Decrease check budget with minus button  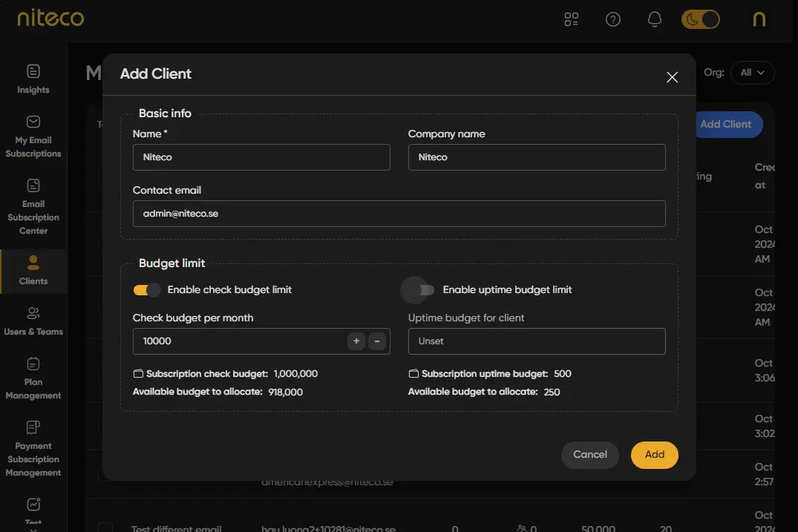pos(377,341)
